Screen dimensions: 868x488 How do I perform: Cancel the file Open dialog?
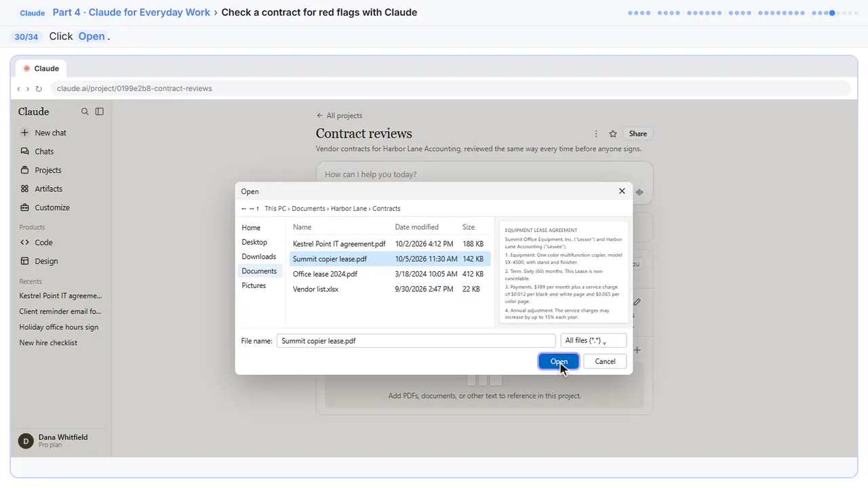pos(605,362)
